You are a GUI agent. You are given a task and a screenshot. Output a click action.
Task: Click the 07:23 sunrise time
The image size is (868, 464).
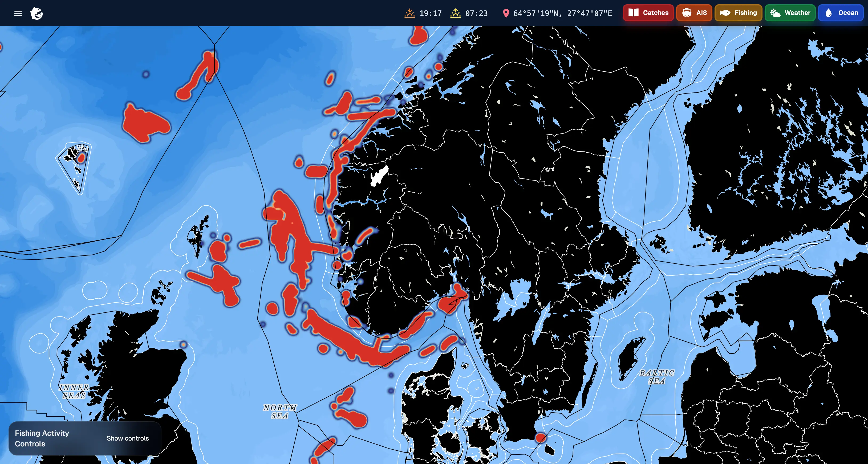click(476, 13)
